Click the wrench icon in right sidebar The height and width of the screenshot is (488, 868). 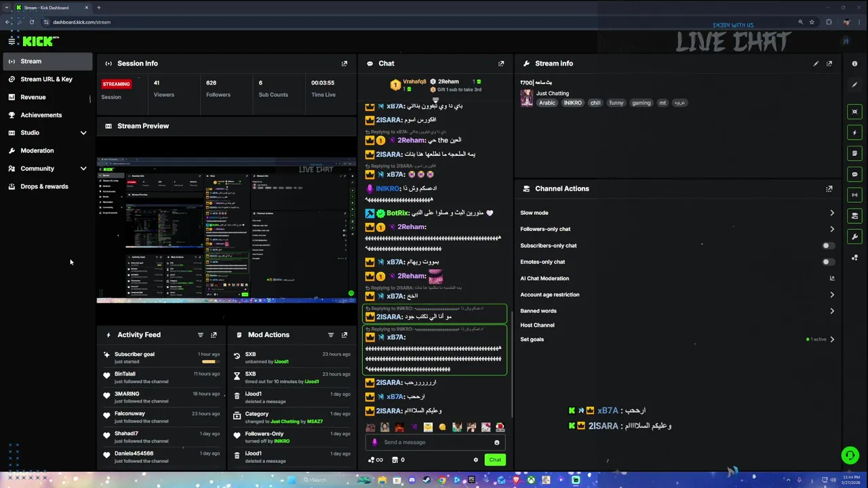(854, 237)
